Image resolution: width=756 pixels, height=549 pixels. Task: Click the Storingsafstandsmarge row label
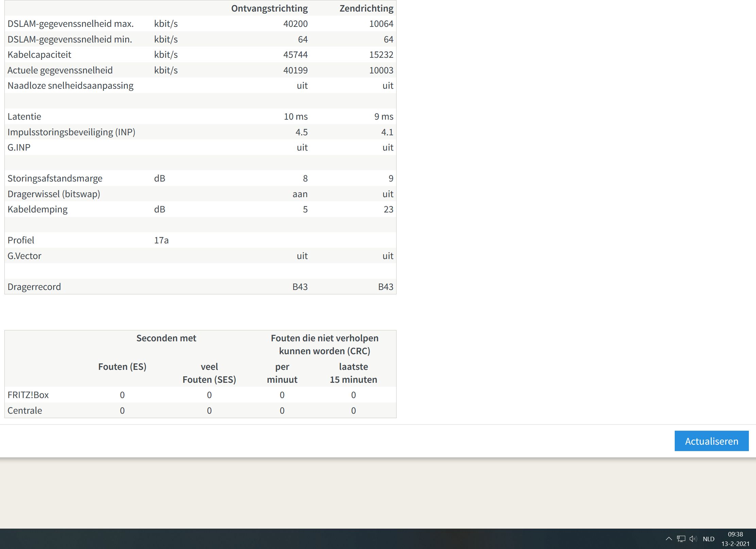click(55, 178)
